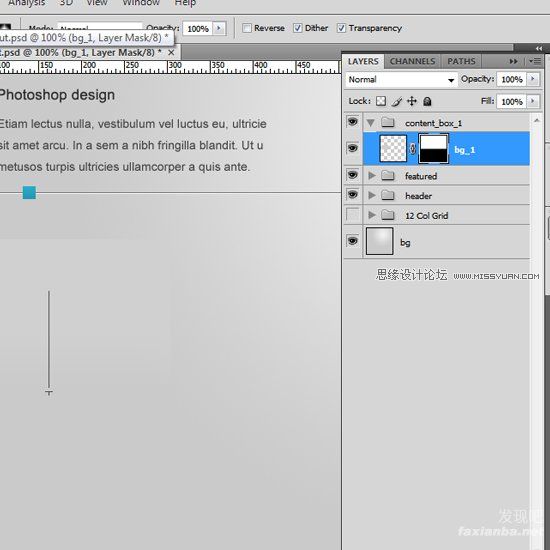Expand the 12 Col Grid group
Screen dimensions: 550x550
(x=372, y=215)
